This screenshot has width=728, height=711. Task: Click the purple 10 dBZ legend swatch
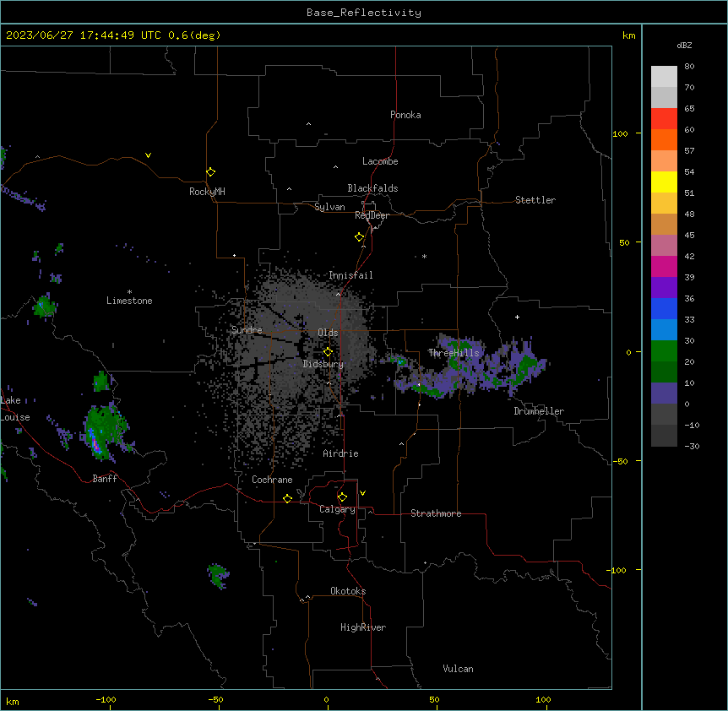(x=664, y=393)
